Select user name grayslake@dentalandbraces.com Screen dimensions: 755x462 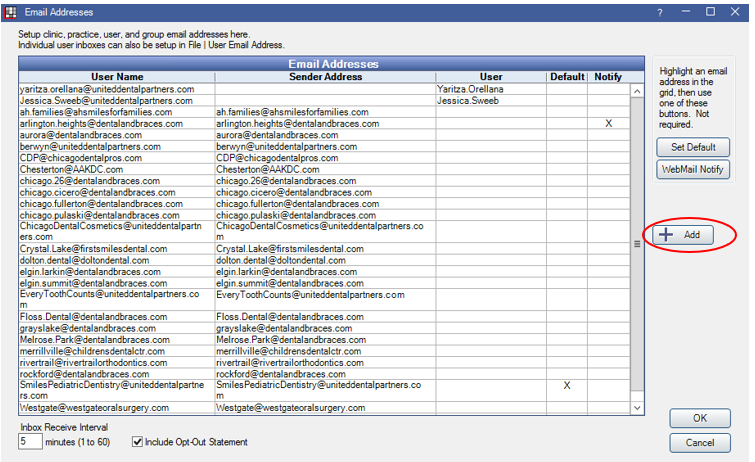click(x=88, y=329)
